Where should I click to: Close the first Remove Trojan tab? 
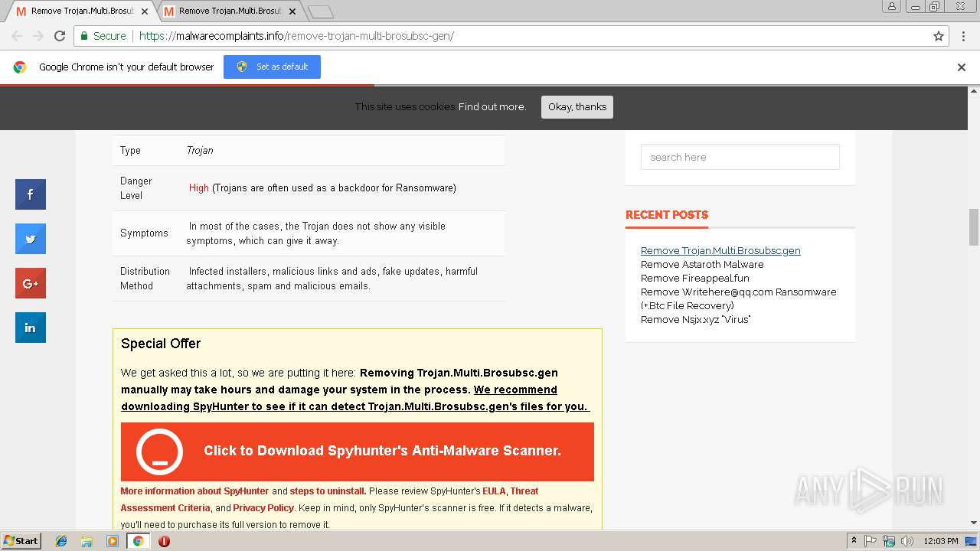[145, 11]
